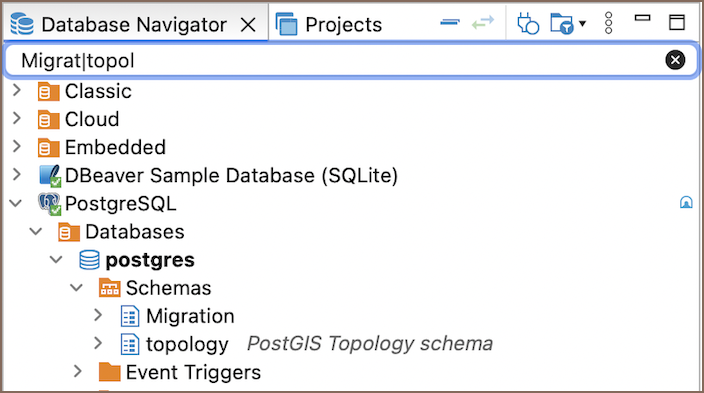The height and width of the screenshot is (393, 704).
Task: Select the topology schema item
Action: pos(187,344)
